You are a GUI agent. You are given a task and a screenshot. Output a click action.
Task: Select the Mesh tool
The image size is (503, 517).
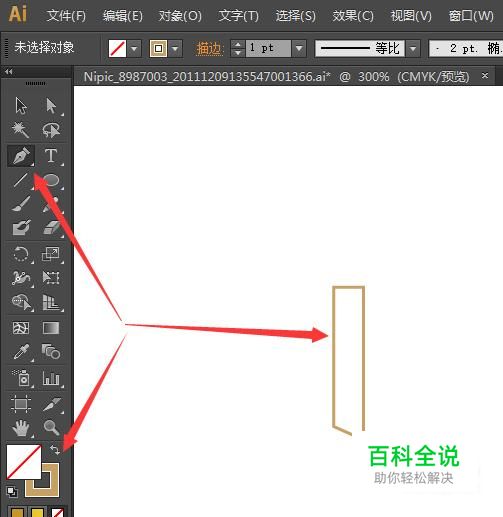click(21, 328)
